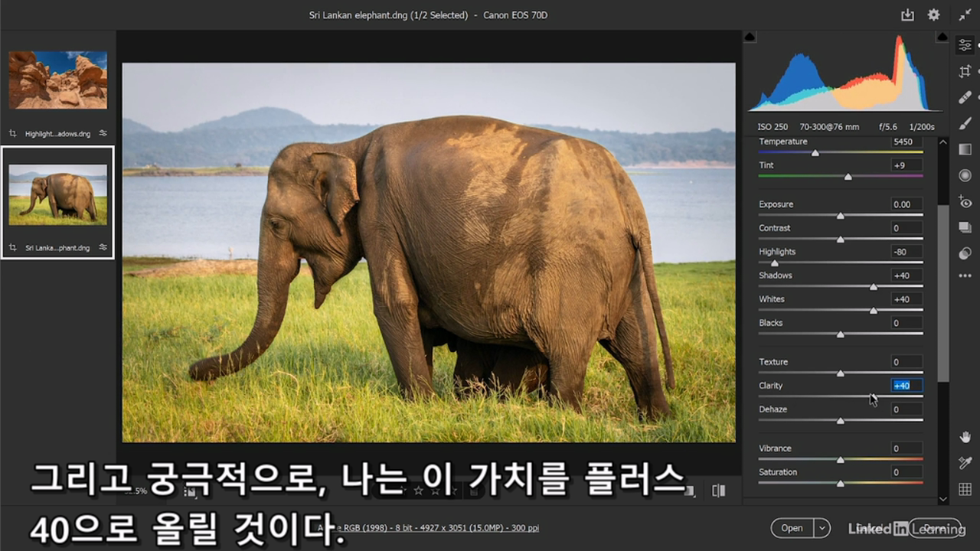Open Camera Raw preferences gear
Screen dimensions: 980x551
(933, 15)
